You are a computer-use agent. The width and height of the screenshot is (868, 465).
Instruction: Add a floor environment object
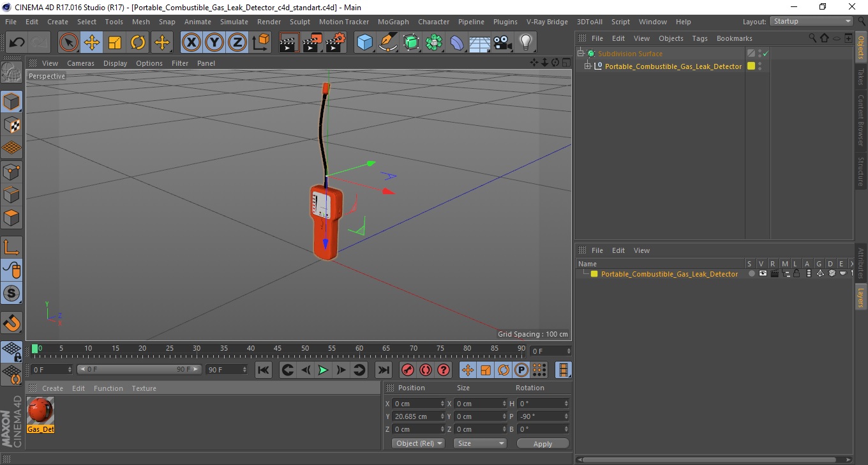(x=479, y=43)
